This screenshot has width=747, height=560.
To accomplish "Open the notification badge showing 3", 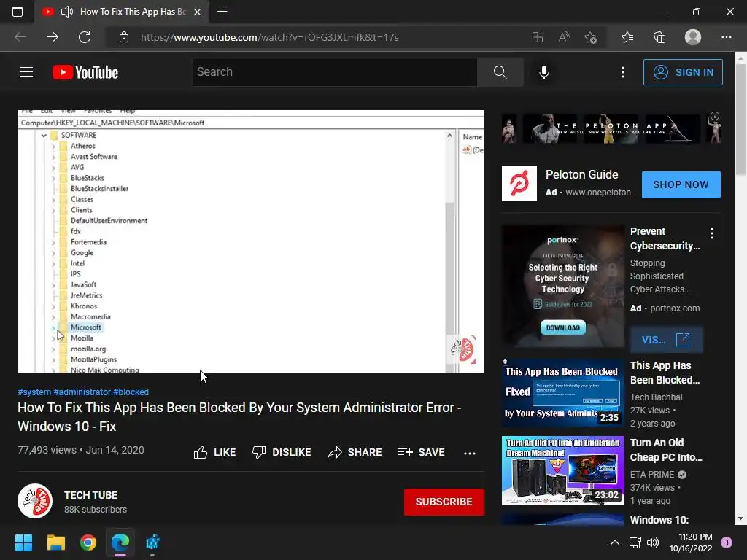I will click(x=727, y=542).
